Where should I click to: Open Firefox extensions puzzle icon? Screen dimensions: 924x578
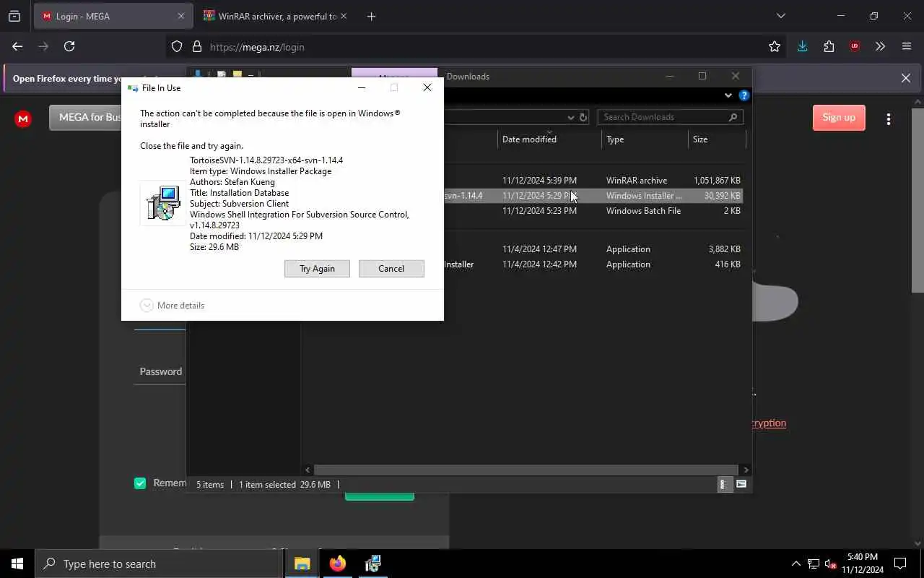point(829,46)
